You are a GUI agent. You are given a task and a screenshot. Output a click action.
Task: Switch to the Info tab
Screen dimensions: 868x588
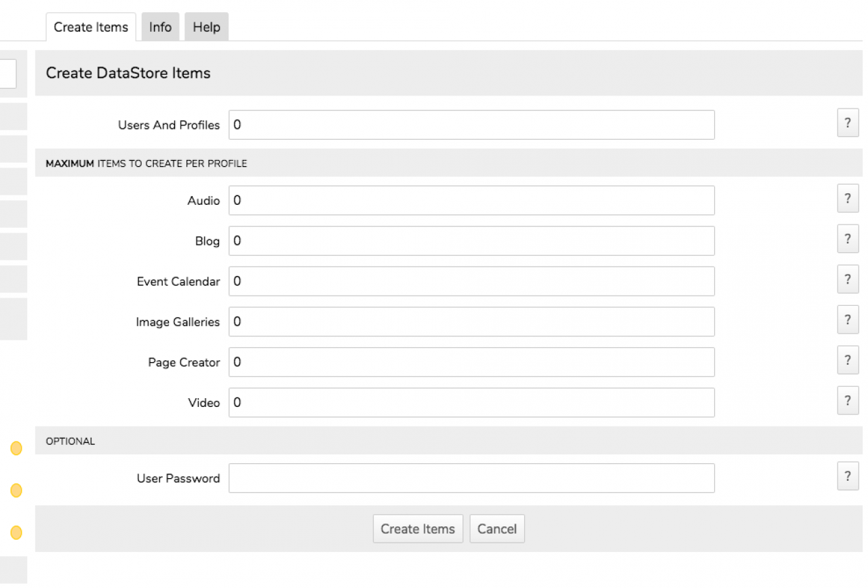[161, 27]
